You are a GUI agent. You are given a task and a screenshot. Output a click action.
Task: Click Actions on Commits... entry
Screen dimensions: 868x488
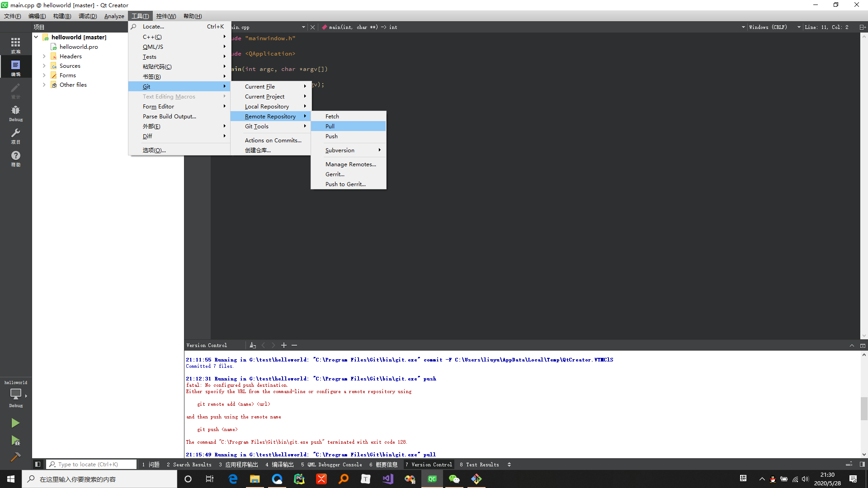click(x=271, y=140)
